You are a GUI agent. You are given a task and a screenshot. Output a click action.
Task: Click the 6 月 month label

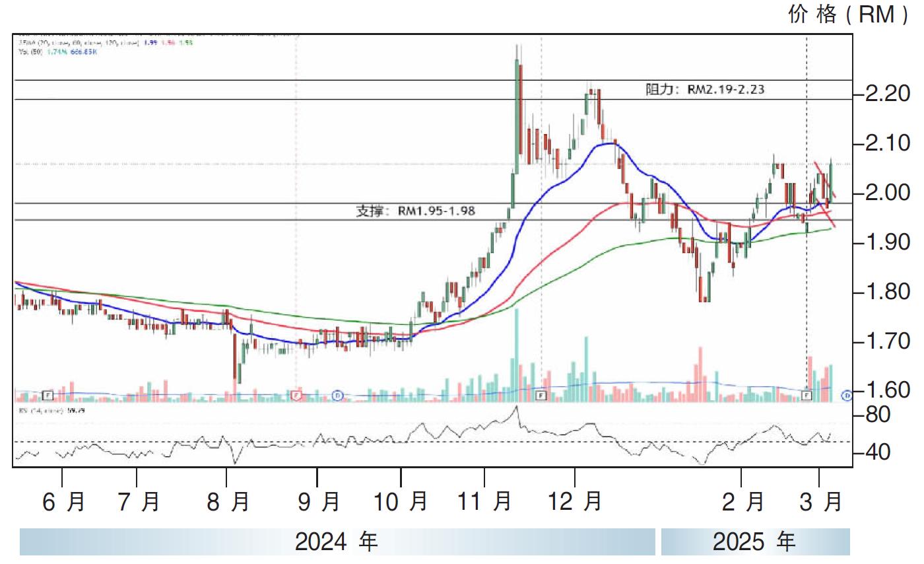coord(64,503)
